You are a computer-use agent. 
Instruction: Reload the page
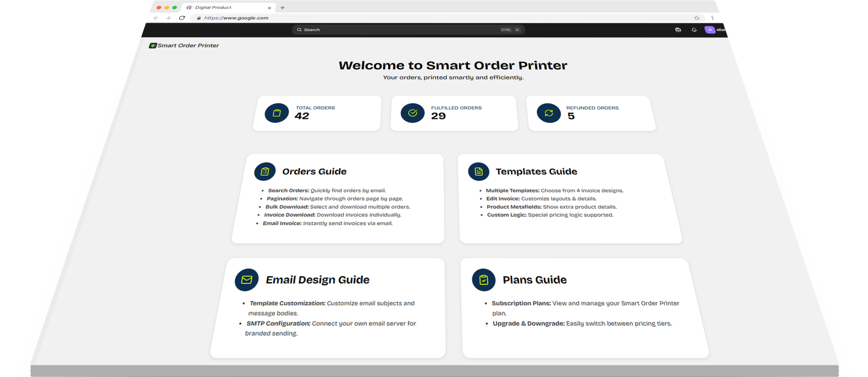tap(182, 18)
